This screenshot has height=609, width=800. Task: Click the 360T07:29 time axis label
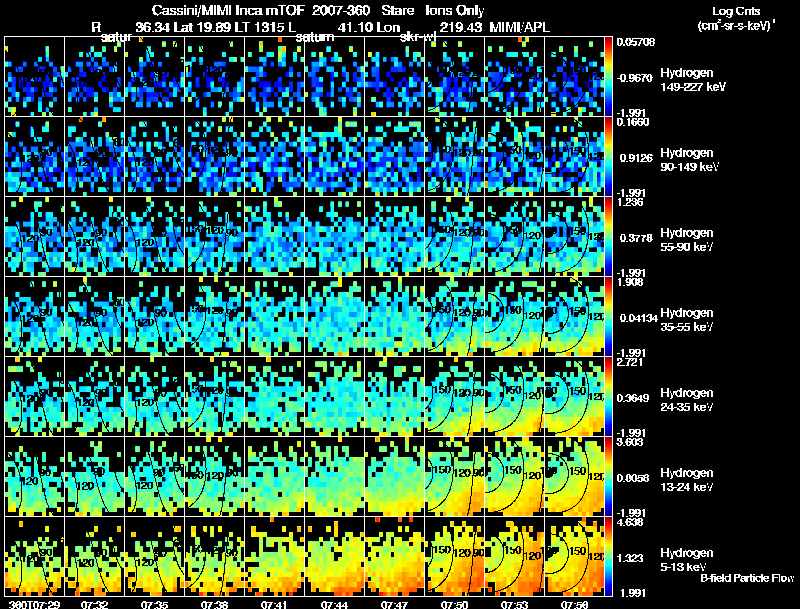35,604
